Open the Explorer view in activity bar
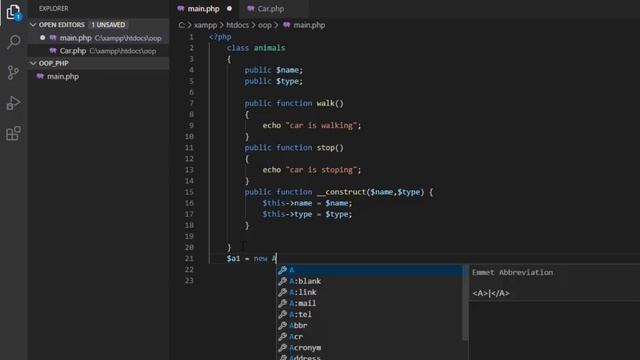640x360 pixels. [x=13, y=12]
